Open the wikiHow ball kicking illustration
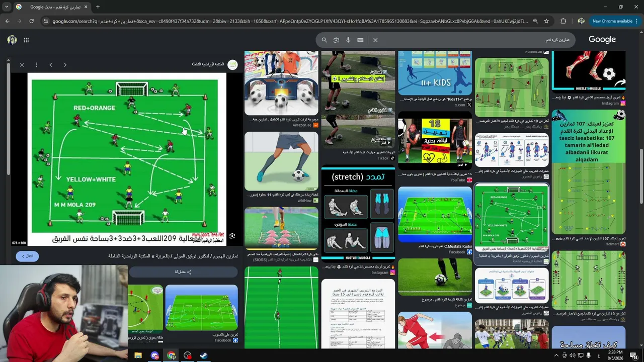The height and width of the screenshot is (362, 644). tap(281, 161)
